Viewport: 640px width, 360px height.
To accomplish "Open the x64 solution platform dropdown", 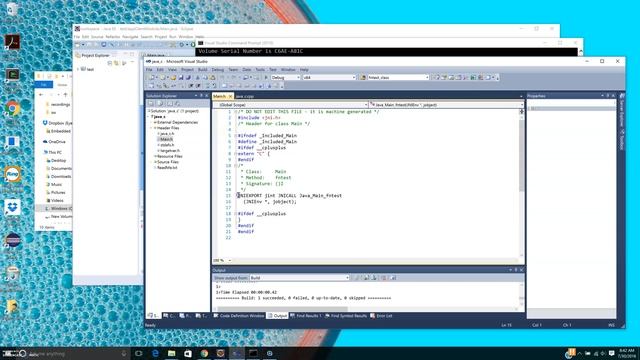I will coord(329,78).
